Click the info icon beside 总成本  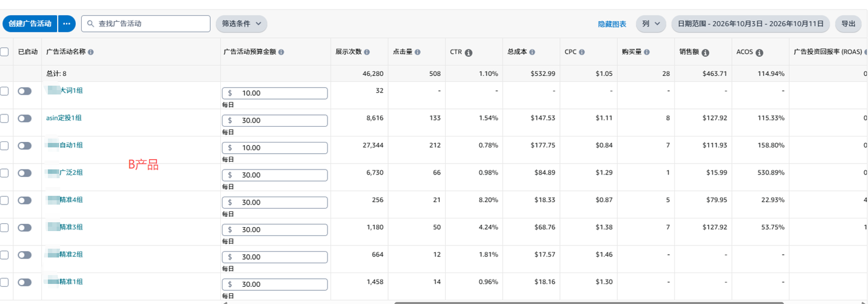[x=532, y=52]
